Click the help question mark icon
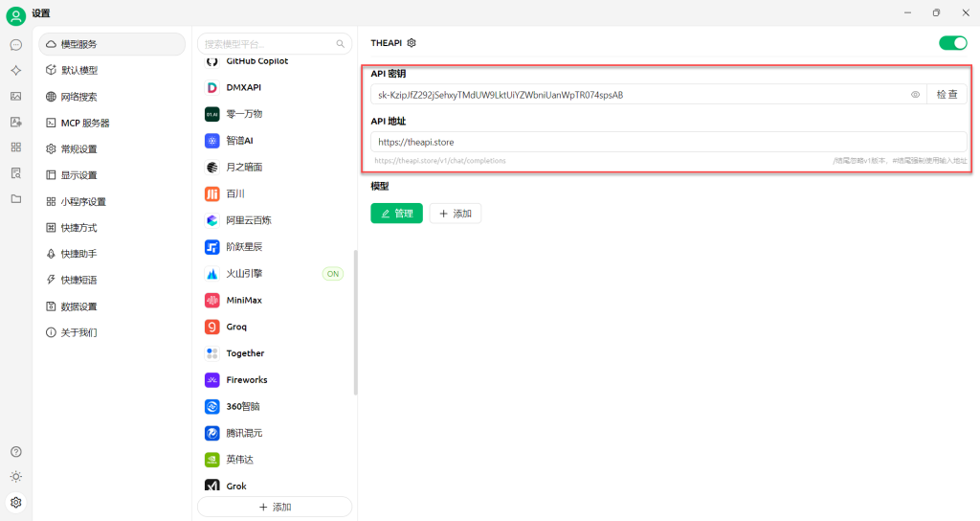 [x=16, y=452]
